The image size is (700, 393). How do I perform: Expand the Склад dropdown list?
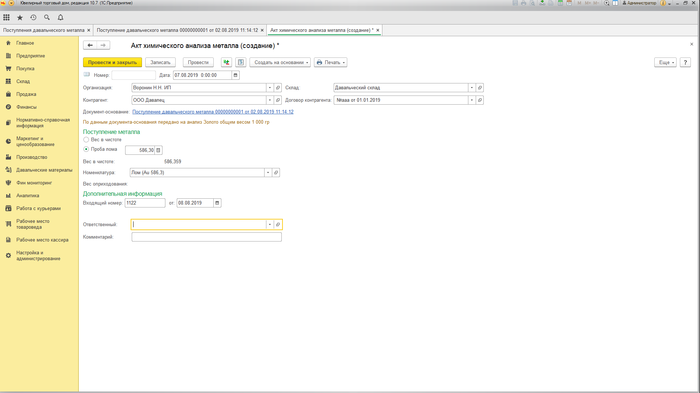(471, 88)
